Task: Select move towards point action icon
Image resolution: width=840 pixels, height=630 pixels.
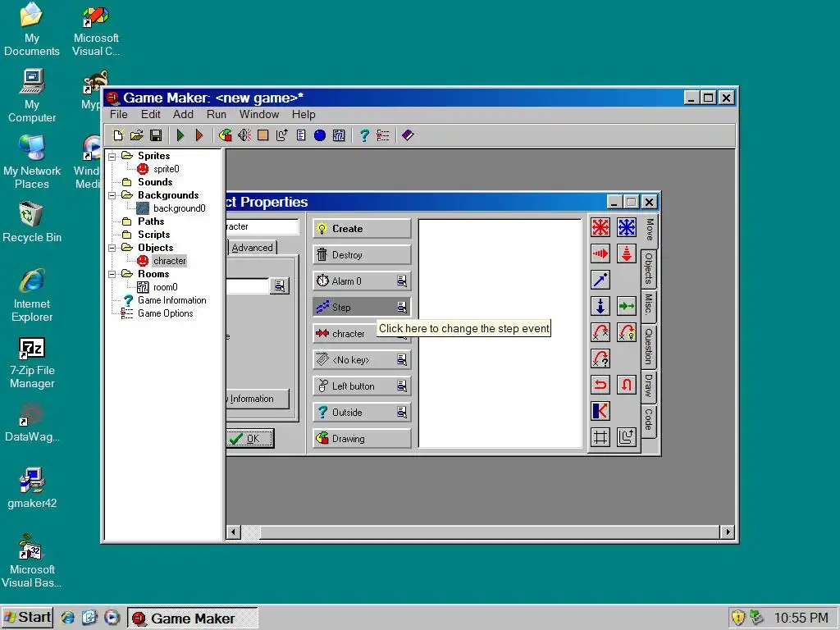Action: click(x=600, y=281)
